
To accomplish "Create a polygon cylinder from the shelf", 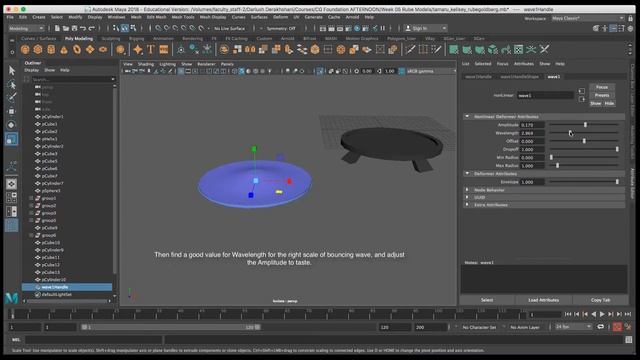I will pyautogui.click(x=51, y=50).
